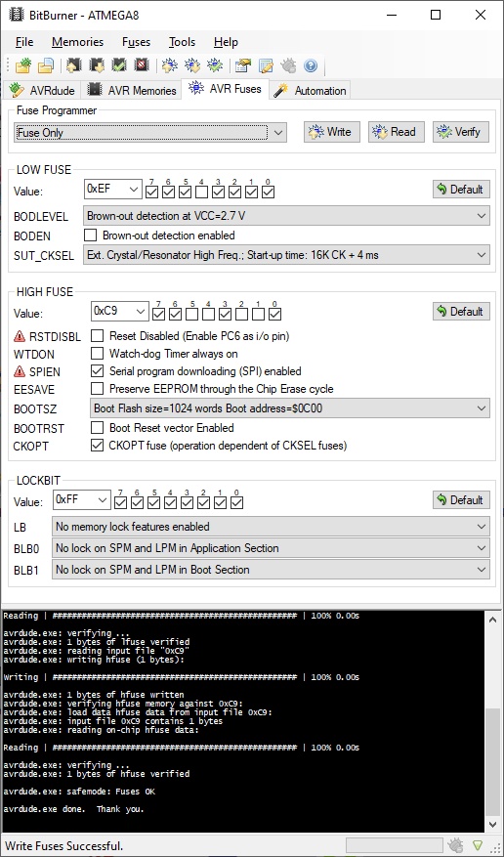The height and width of the screenshot is (857, 504).
Task: Click the HIGH FUSE value 0xC9 field
Action: (x=119, y=311)
